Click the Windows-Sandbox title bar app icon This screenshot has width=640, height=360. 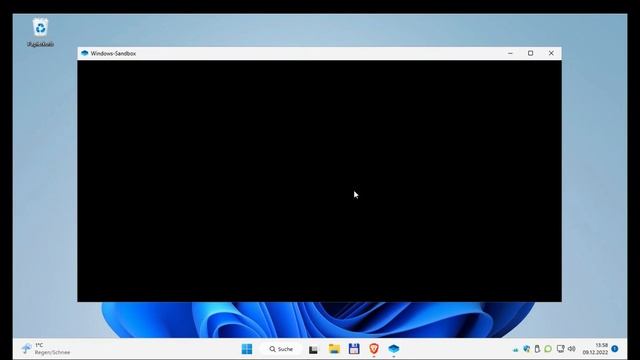(84, 53)
